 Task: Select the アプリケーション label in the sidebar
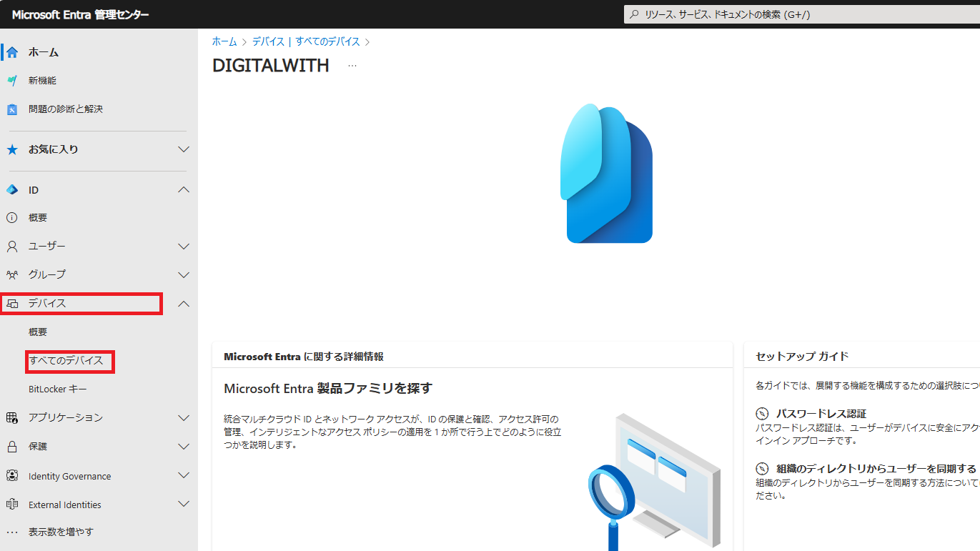[x=66, y=418]
